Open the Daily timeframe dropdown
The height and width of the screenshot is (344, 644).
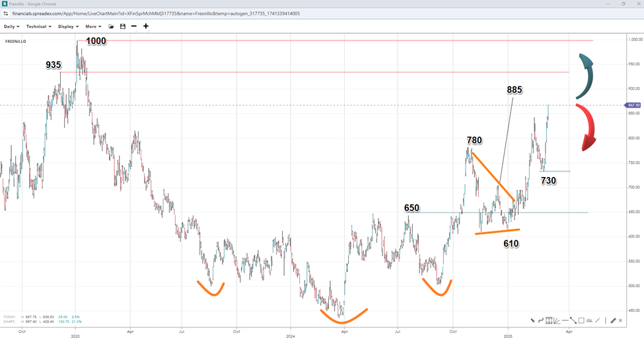(x=11, y=27)
